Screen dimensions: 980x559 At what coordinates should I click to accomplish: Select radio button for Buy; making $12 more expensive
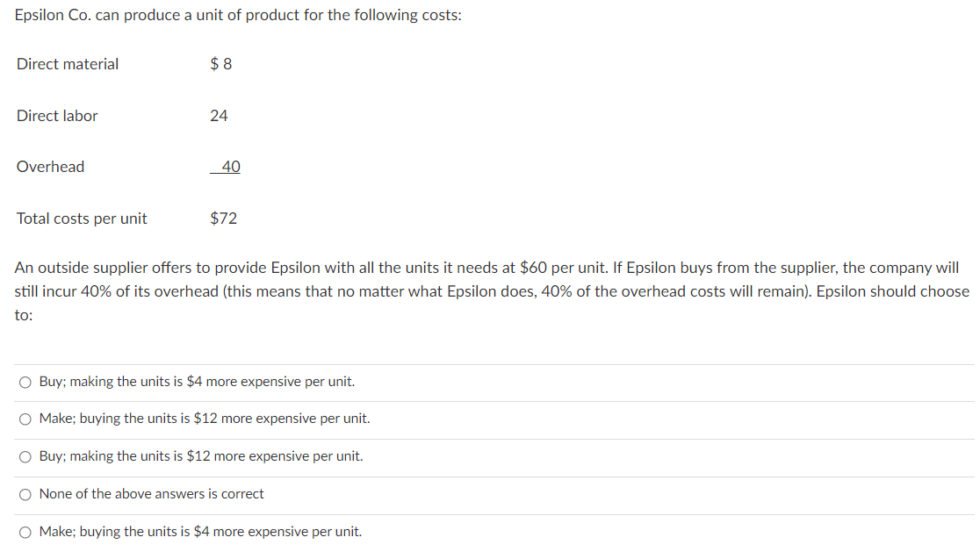point(25,457)
